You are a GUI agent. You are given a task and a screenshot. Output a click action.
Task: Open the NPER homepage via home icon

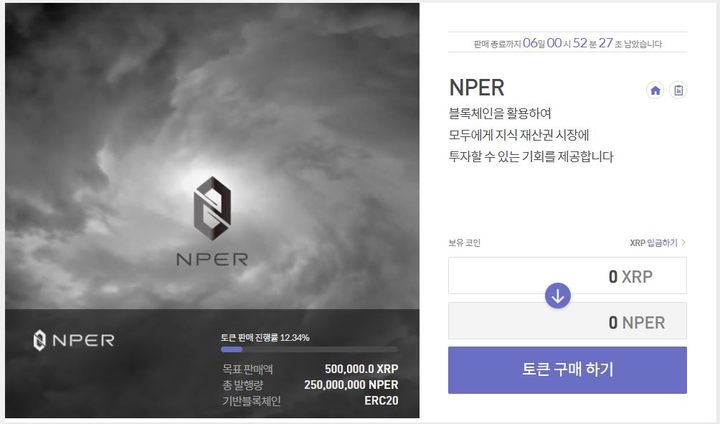coord(655,90)
